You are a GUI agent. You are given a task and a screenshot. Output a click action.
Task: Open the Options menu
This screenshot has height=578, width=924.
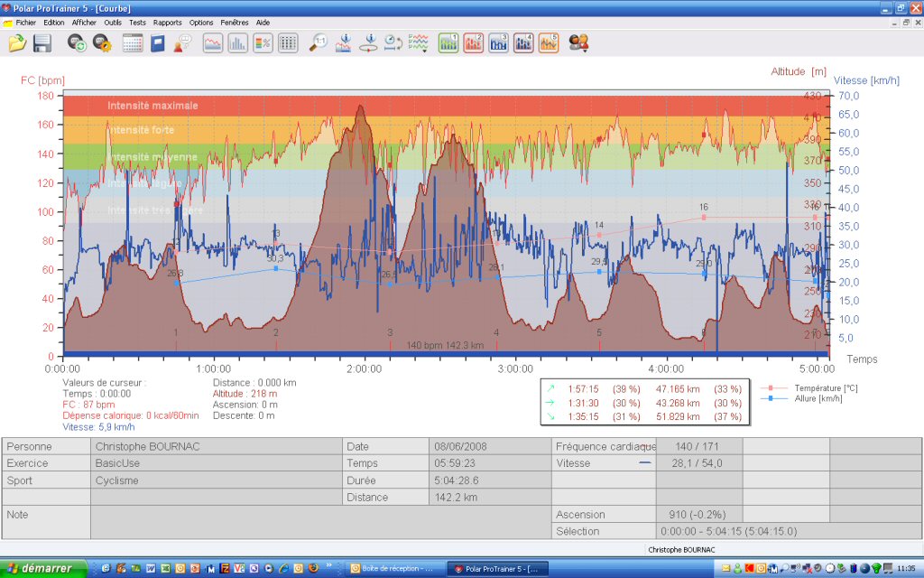[201, 23]
